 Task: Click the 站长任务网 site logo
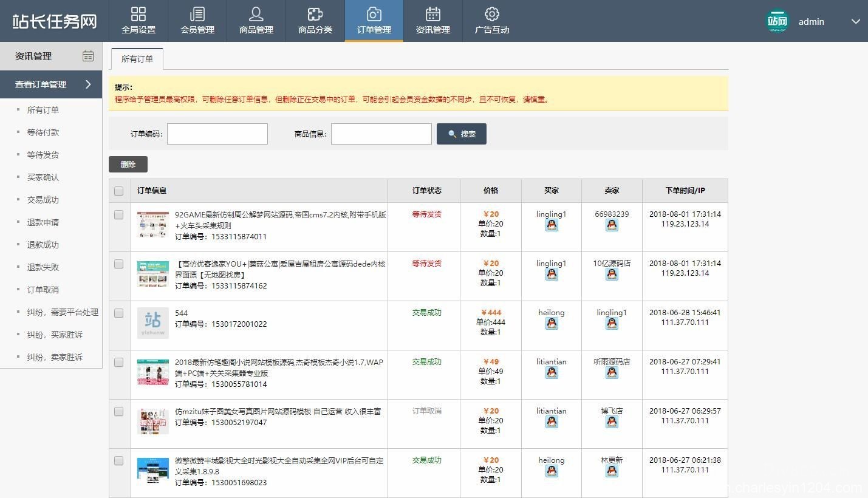point(53,20)
